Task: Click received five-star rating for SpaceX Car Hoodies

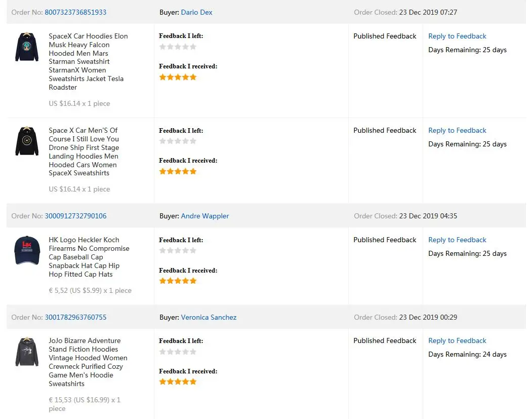Action: (x=178, y=77)
